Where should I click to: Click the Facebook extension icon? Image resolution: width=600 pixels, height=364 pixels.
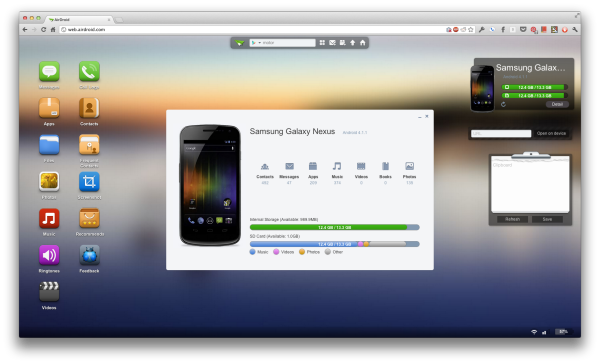(503, 29)
